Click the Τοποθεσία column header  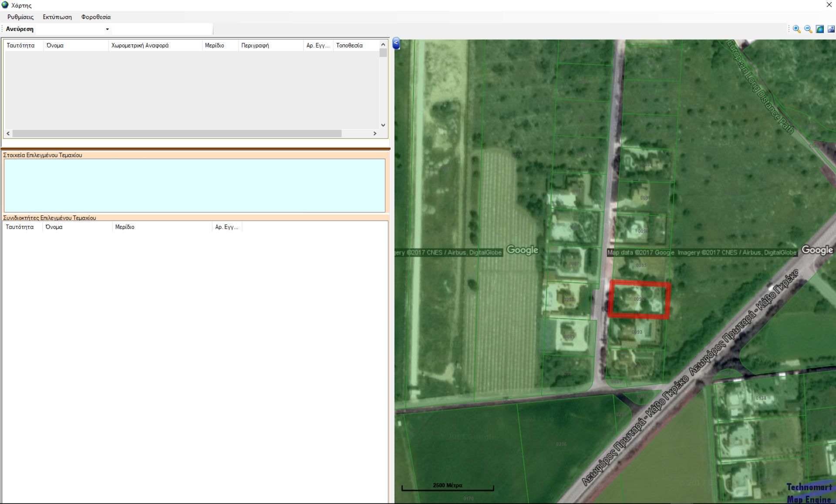(x=349, y=45)
